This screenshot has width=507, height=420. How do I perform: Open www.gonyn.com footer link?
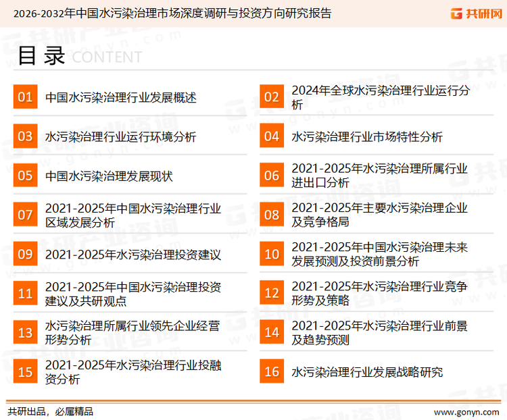[x=466, y=413]
